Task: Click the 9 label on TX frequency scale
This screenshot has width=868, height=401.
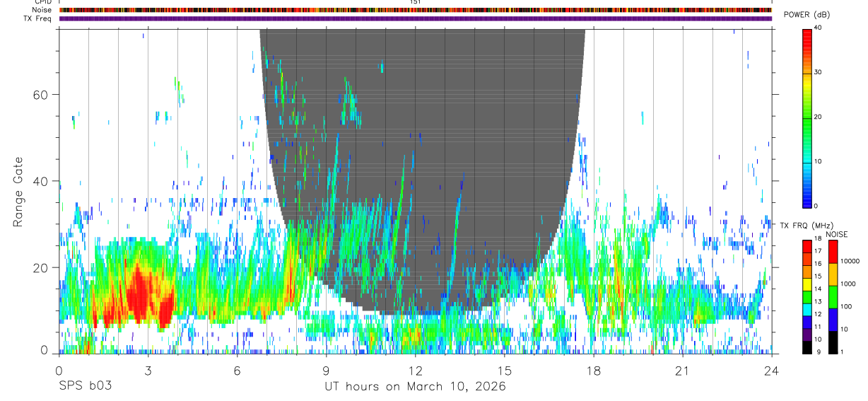Action: point(819,351)
